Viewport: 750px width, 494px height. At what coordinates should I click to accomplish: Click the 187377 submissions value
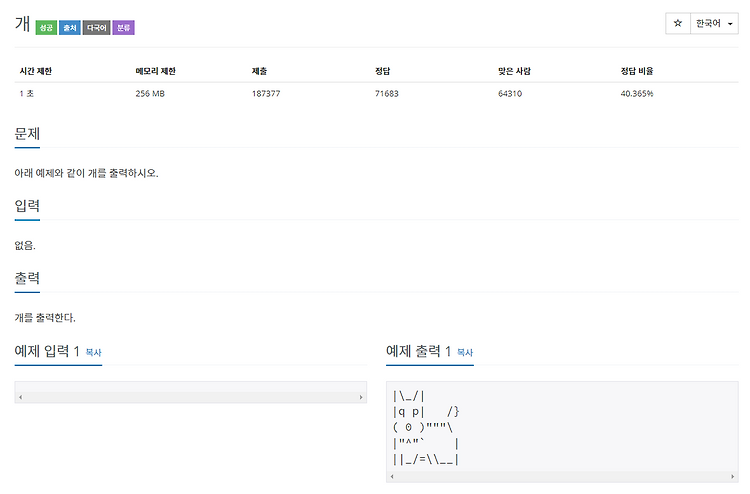pyautogui.click(x=266, y=94)
